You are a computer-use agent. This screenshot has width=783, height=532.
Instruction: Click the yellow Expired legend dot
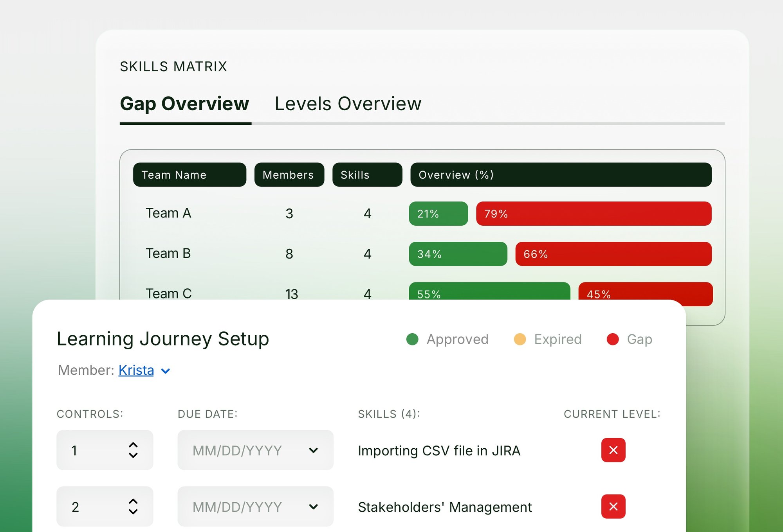coord(520,339)
